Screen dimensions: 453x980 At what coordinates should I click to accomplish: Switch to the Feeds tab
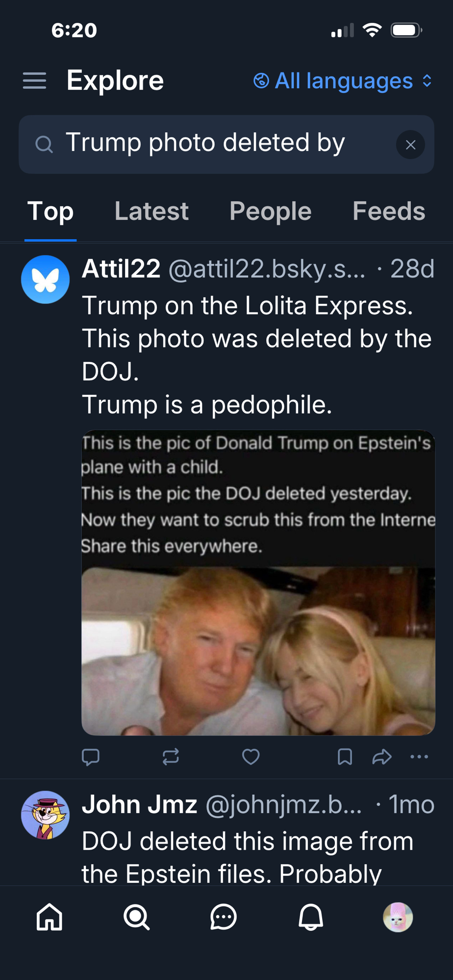pos(389,211)
